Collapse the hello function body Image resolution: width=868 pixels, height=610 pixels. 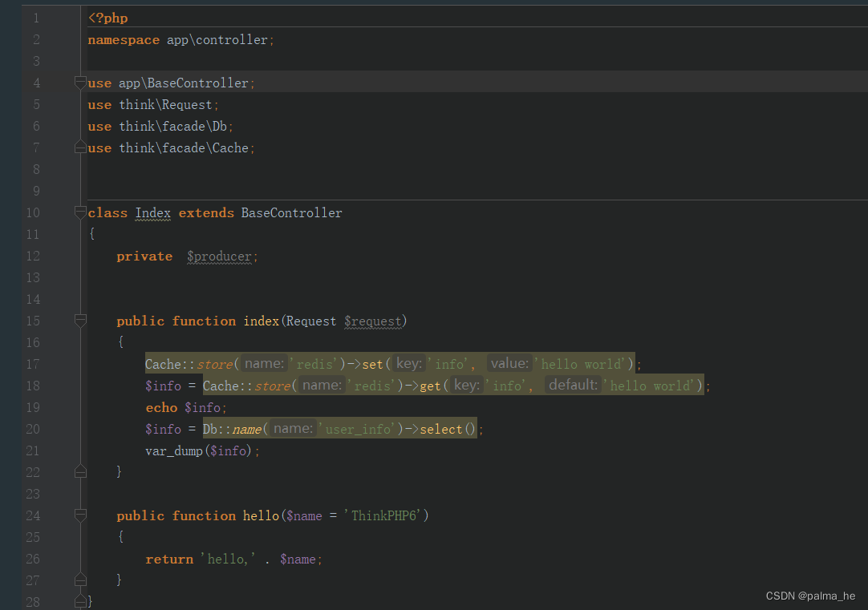coord(79,515)
